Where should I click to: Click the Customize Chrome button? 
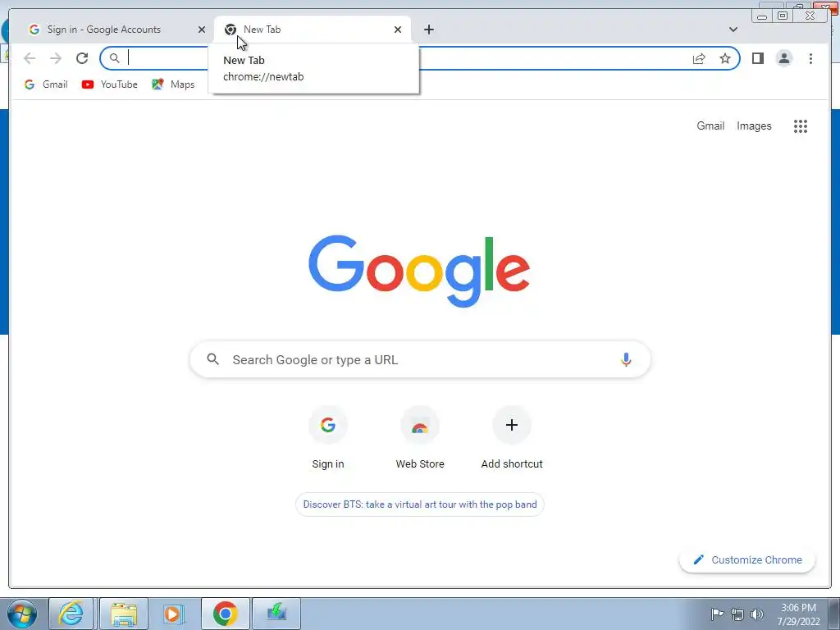[x=747, y=559]
